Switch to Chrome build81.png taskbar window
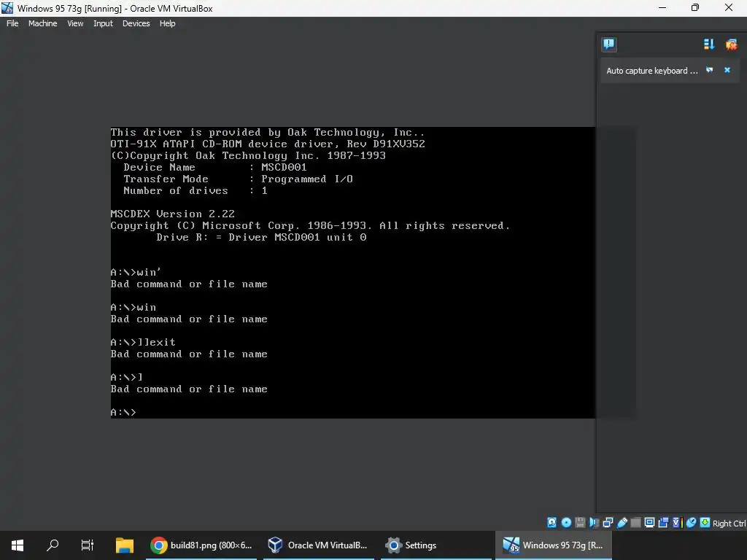The height and width of the screenshot is (560, 747). 201,545
